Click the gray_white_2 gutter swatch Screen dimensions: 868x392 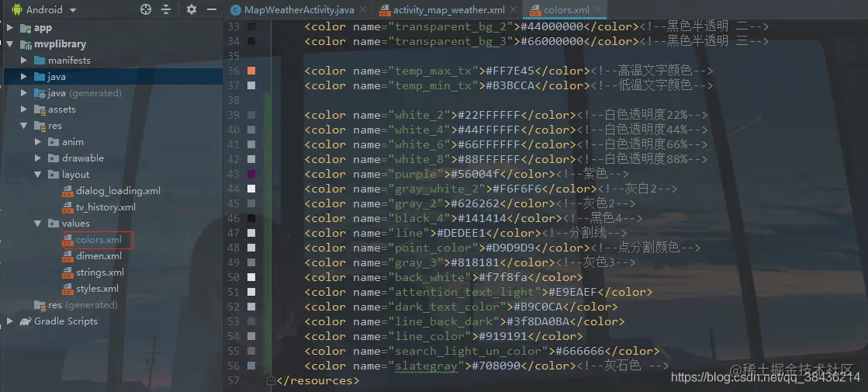[x=251, y=189]
